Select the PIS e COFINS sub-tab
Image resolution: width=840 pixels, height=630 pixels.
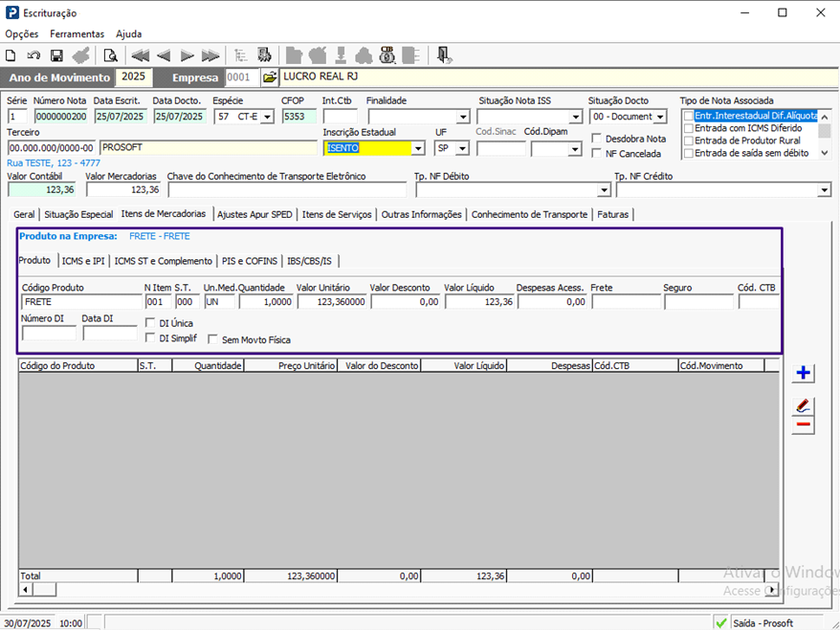(x=249, y=261)
